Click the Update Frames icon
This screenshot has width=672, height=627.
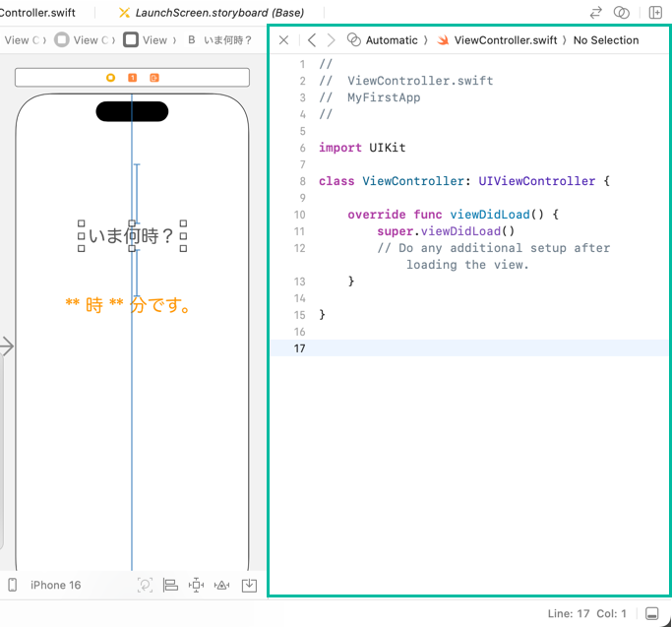(x=145, y=585)
